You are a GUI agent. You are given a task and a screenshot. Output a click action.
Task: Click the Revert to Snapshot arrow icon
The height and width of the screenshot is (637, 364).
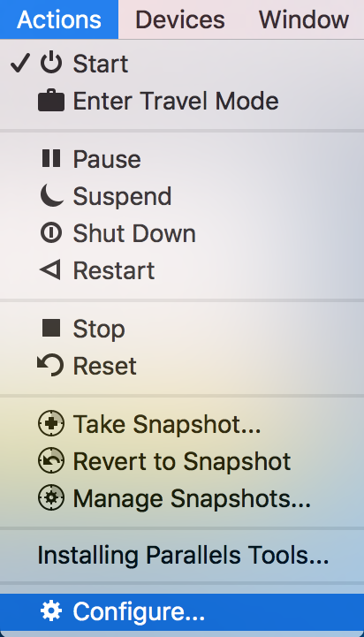51,460
